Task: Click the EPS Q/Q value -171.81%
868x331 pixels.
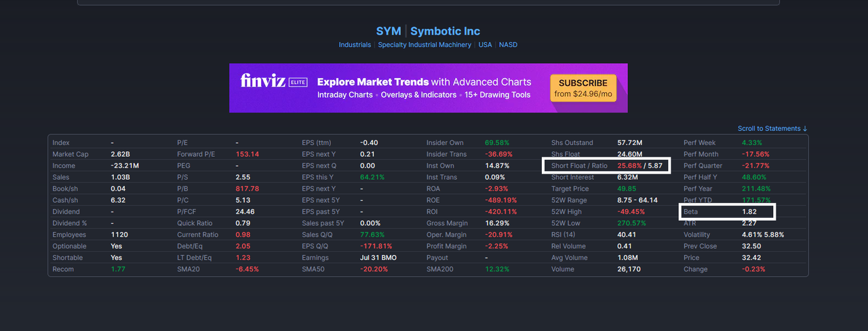Action: [x=376, y=246]
